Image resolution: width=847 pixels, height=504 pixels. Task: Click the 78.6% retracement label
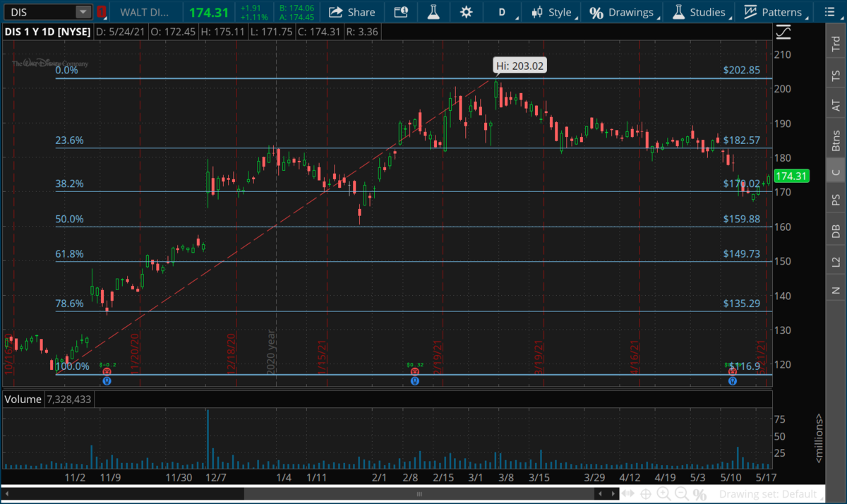pos(70,304)
